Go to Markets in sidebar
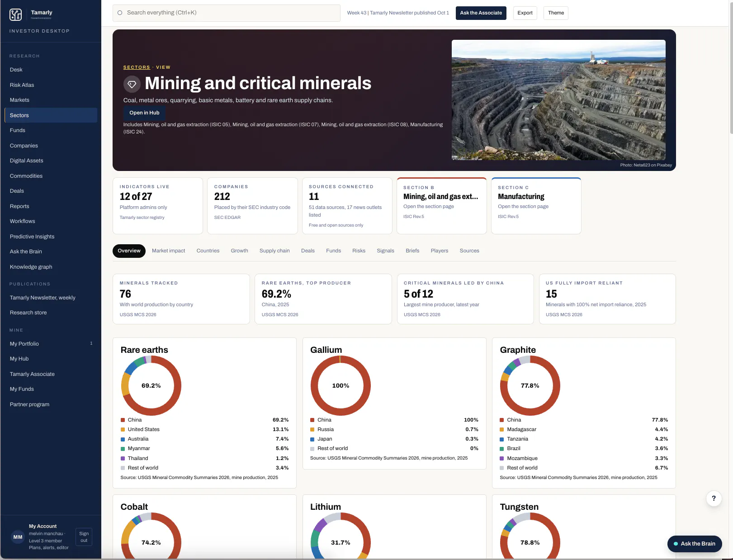The image size is (733, 560). pos(51,100)
